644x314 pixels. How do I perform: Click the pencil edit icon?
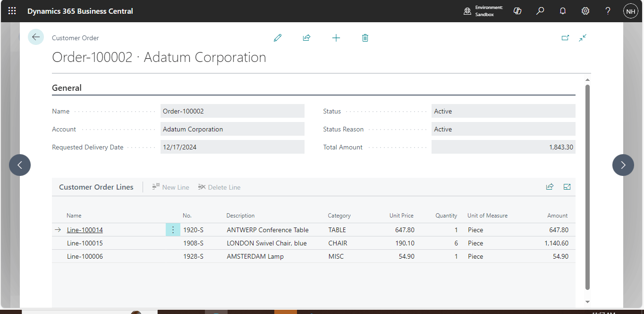(278, 38)
